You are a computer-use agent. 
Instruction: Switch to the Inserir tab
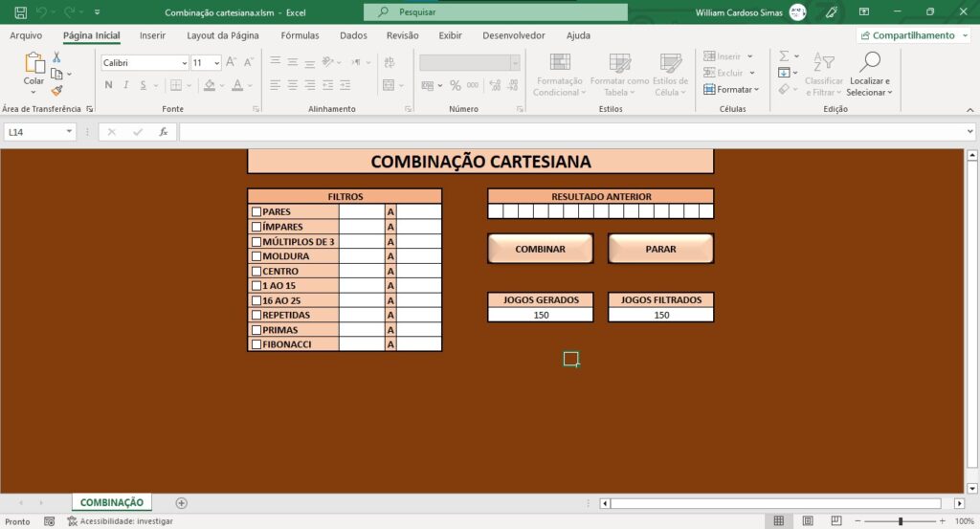152,35
